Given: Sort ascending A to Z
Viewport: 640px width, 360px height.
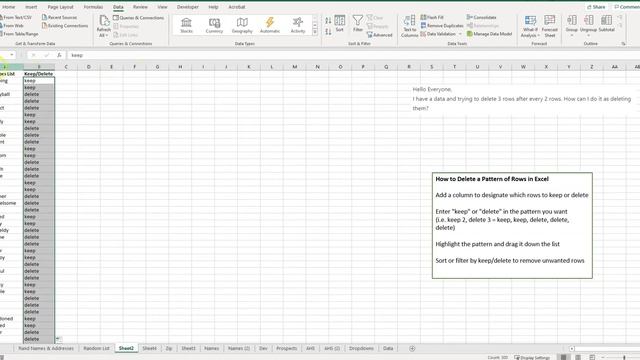Looking at the screenshot, I should (328, 20).
